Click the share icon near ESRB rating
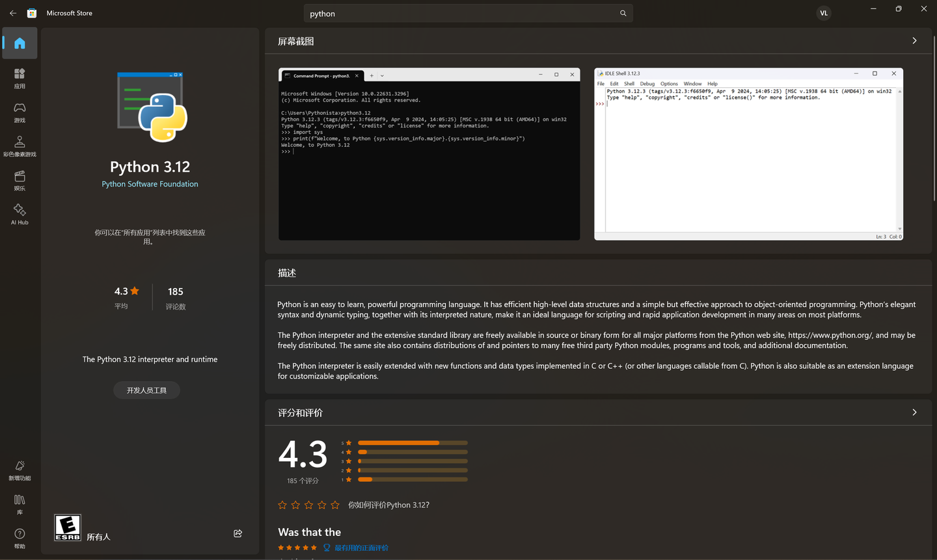 tap(238, 533)
